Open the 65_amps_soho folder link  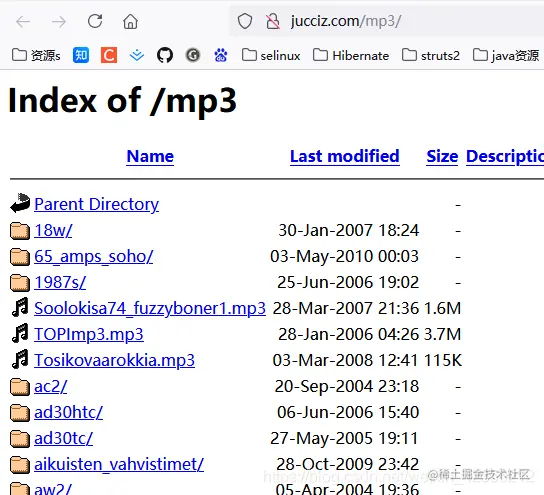(93, 256)
